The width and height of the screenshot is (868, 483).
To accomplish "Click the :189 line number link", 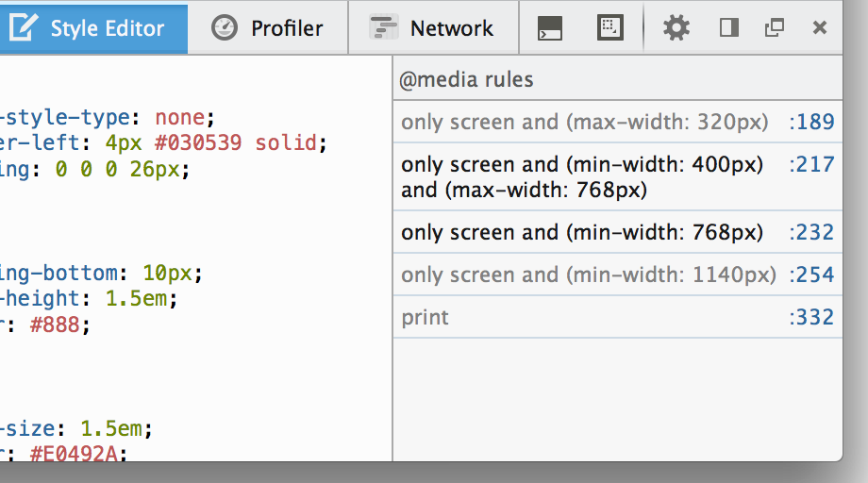I will click(x=812, y=122).
